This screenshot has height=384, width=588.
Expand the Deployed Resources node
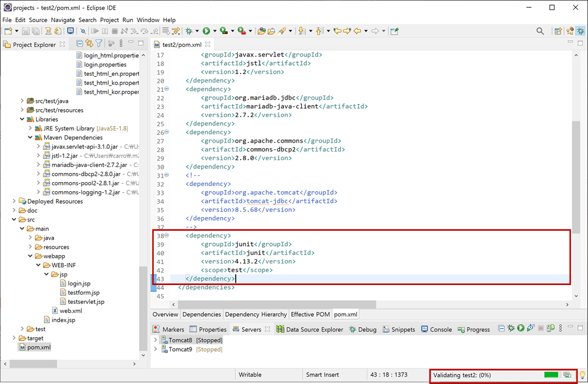point(14,201)
